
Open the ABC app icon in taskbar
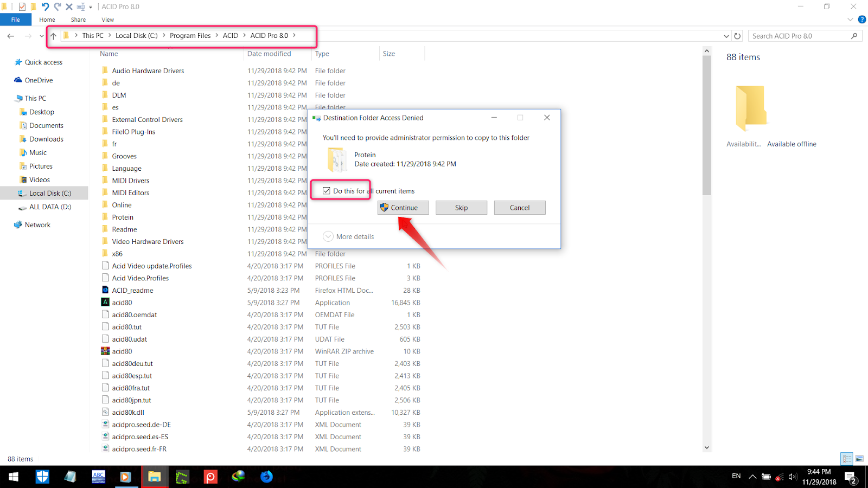(x=99, y=477)
